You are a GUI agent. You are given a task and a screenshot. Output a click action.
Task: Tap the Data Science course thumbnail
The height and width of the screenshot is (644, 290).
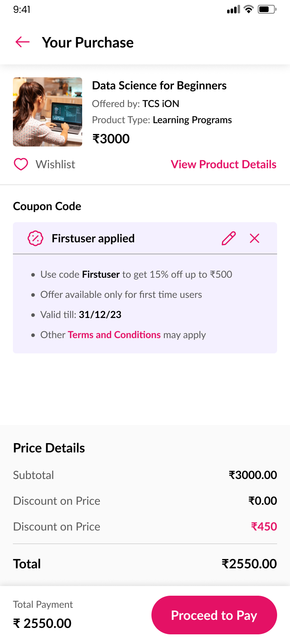tap(48, 112)
